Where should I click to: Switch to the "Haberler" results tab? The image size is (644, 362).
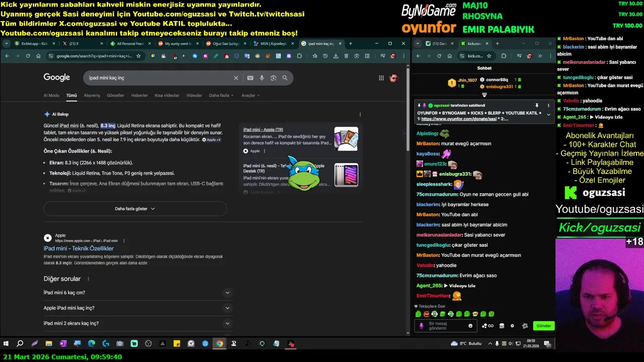[139, 95]
